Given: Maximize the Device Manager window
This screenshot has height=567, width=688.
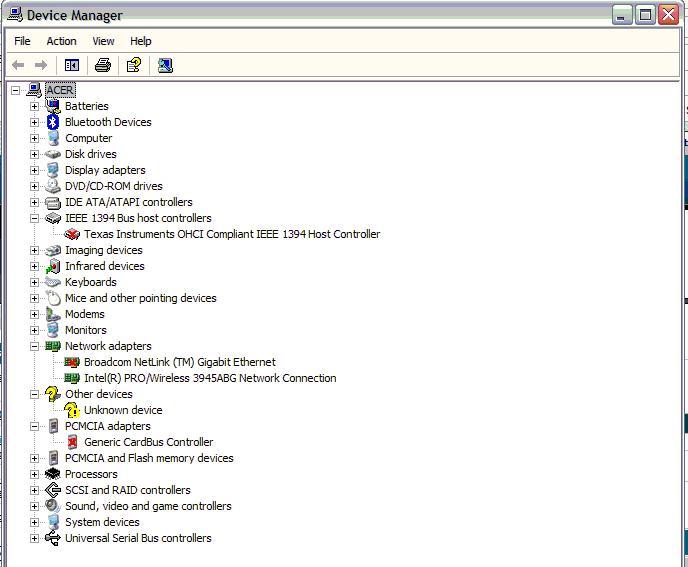Looking at the screenshot, I should [x=645, y=15].
